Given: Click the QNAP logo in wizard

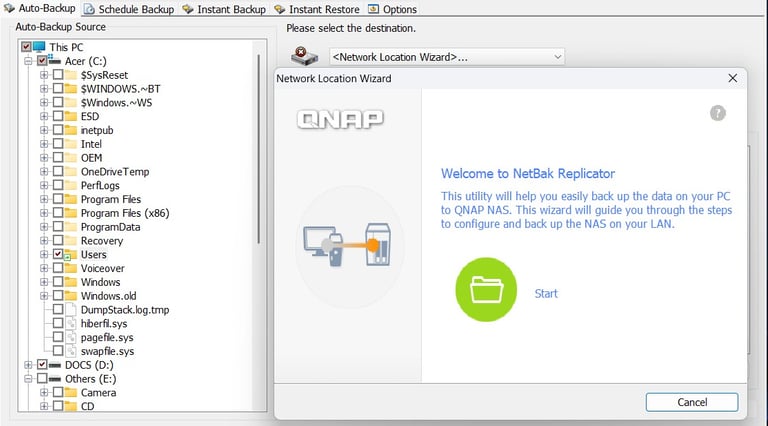Looking at the screenshot, I should click(340, 119).
